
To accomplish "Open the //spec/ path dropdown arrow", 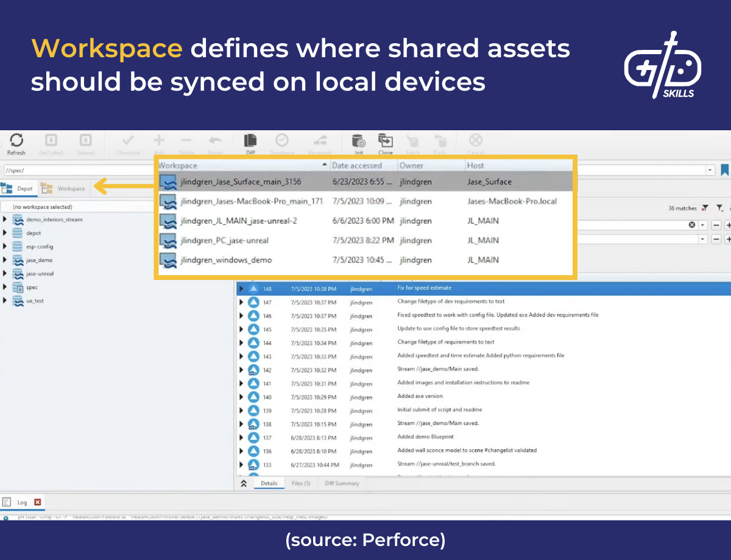I will pos(711,169).
